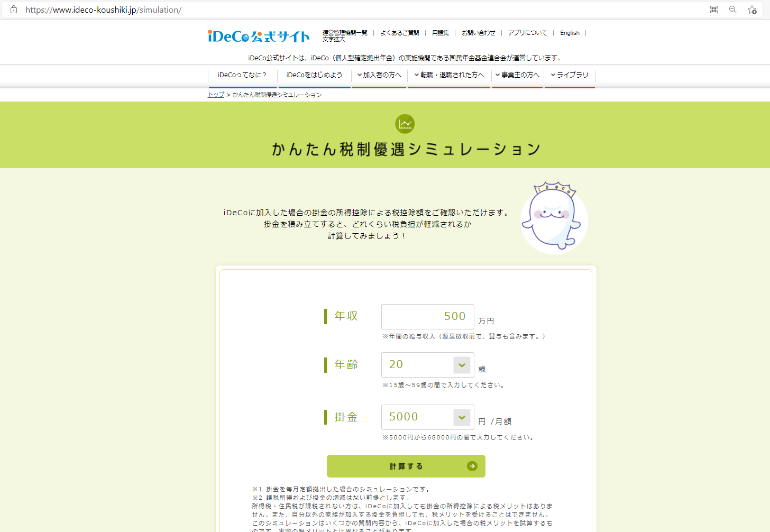Click the arrow icon on 計算する button
This screenshot has width=770, height=532.
click(x=472, y=466)
